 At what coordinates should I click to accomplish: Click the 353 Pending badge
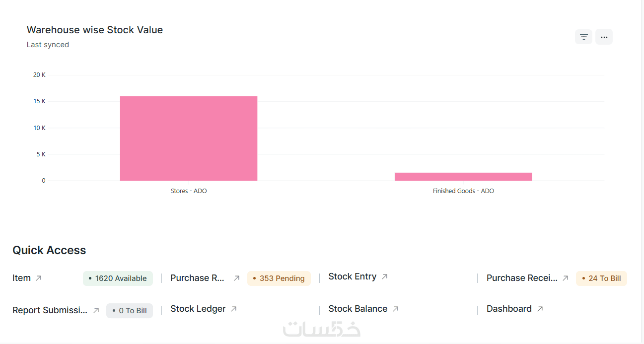point(279,278)
